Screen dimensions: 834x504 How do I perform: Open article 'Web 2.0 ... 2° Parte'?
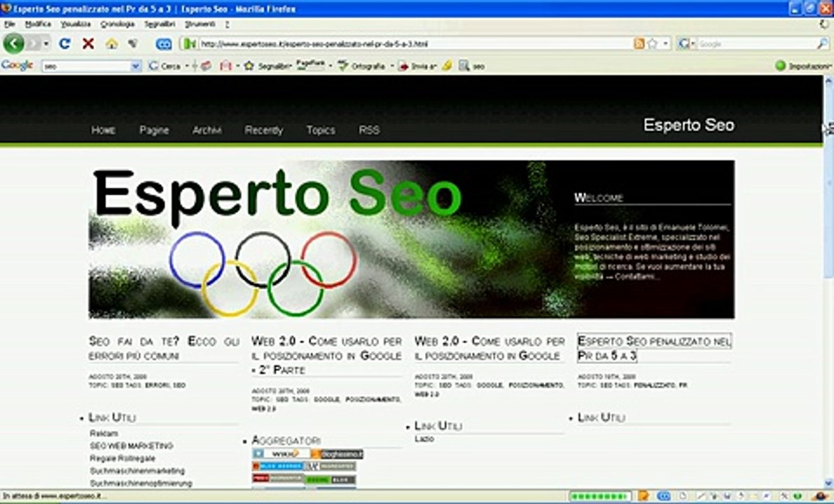point(326,355)
